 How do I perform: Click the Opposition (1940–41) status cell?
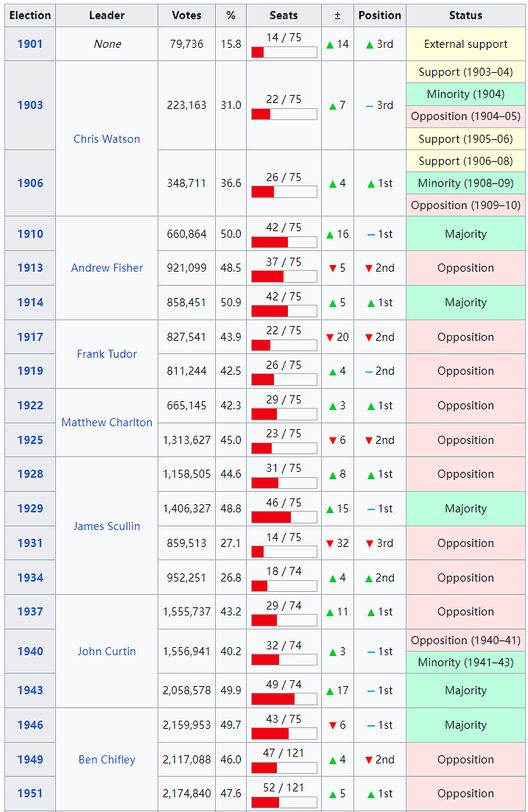click(465, 640)
